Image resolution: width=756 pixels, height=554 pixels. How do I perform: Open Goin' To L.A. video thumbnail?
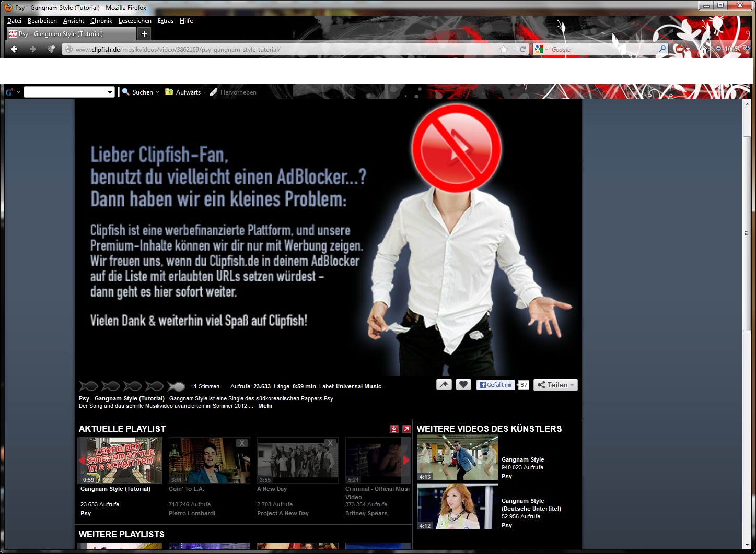pos(209,461)
